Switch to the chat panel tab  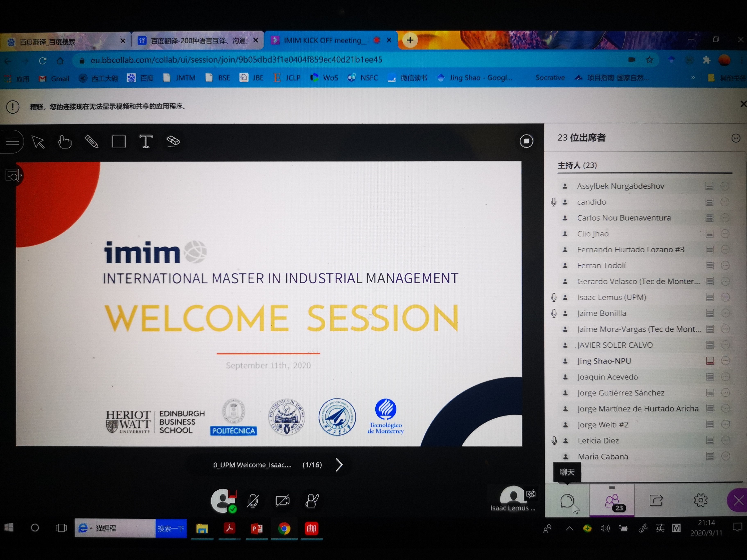(567, 501)
